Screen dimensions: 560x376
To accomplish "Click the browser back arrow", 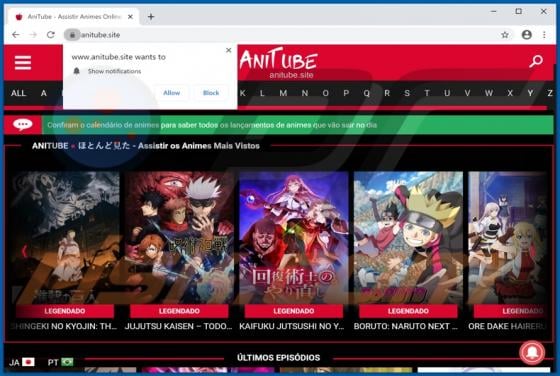I will coord(16,35).
